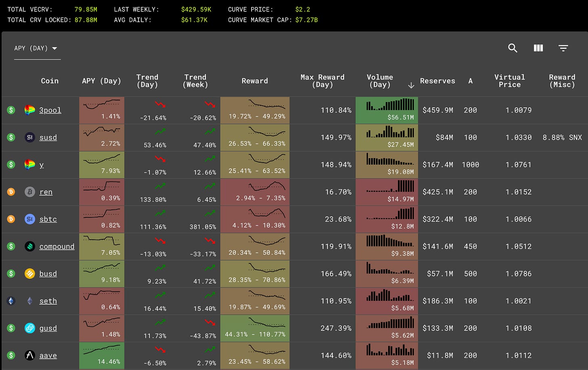Open the ren pool link
588x370 pixels.
(46, 192)
